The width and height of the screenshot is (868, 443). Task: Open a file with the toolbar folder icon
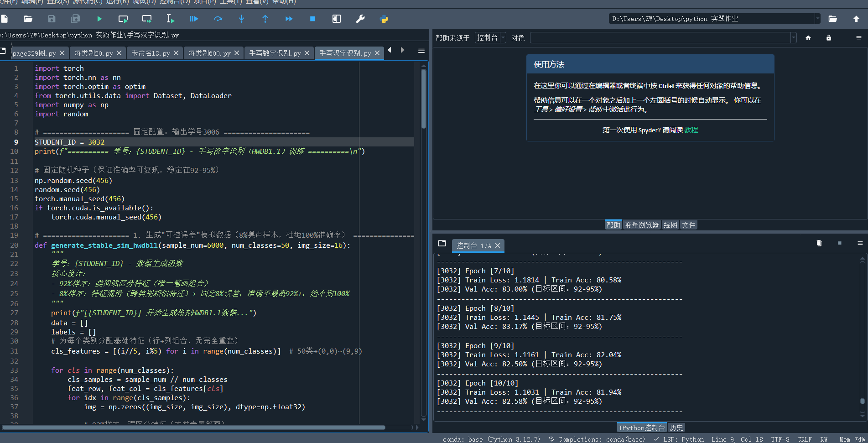point(28,19)
